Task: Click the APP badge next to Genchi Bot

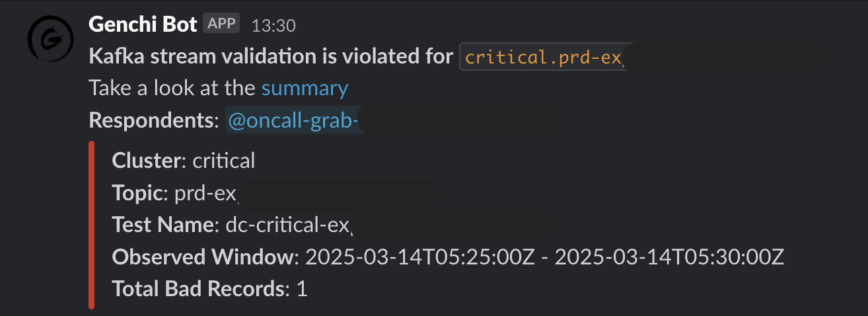Action: pos(222,24)
